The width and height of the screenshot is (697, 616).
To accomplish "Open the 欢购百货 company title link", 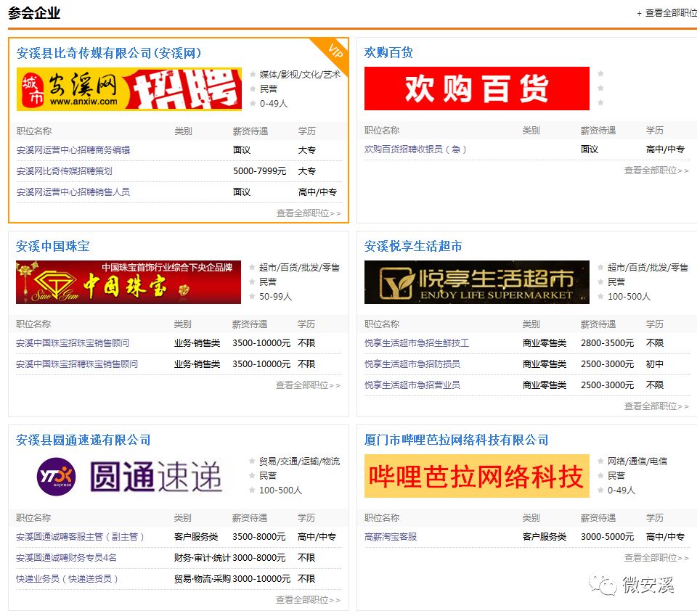I will [388, 52].
